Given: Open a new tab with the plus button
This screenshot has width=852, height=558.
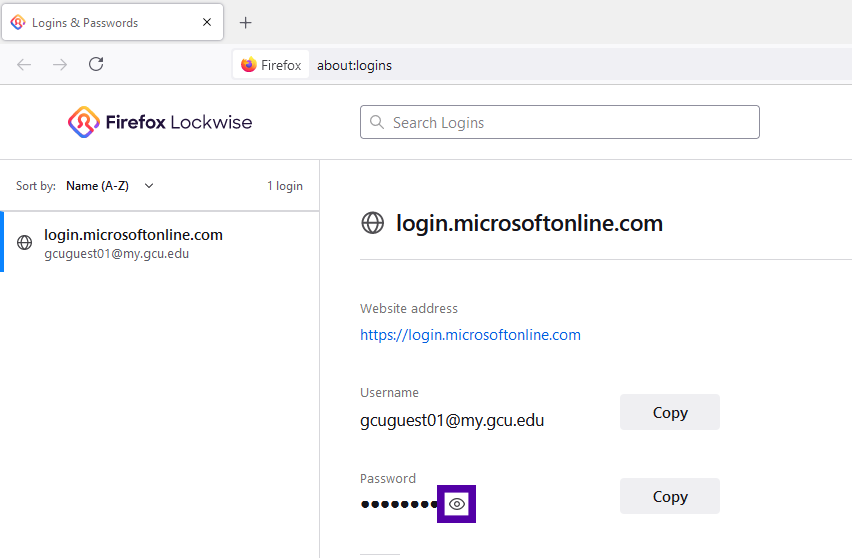Looking at the screenshot, I should 246,22.
